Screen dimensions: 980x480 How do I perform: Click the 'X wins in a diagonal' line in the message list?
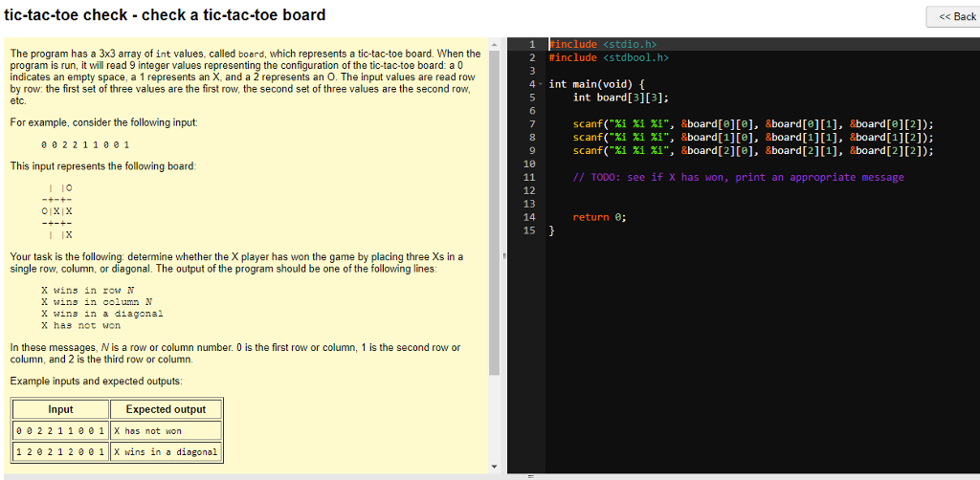[x=101, y=314]
